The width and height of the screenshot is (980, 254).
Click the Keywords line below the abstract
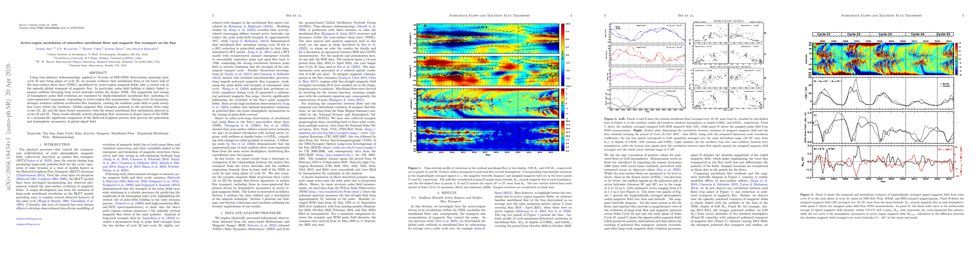pyautogui.click(x=97, y=135)
